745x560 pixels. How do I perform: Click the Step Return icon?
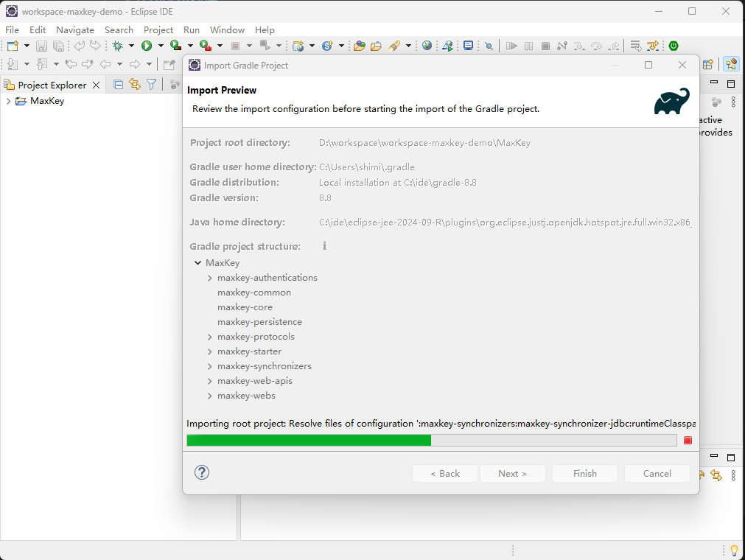pyautogui.click(x=614, y=46)
